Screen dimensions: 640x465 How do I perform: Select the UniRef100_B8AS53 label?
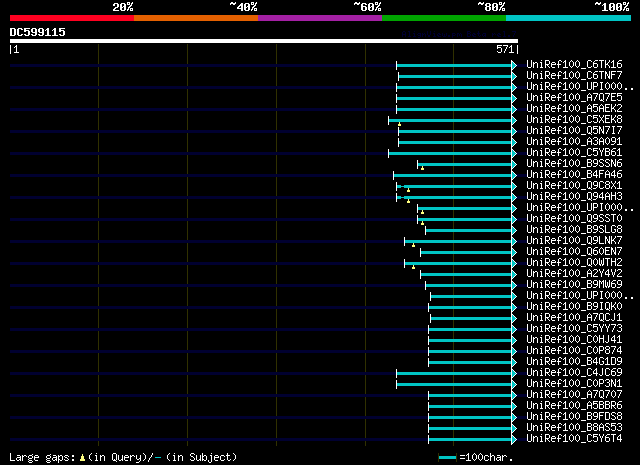[574, 428]
